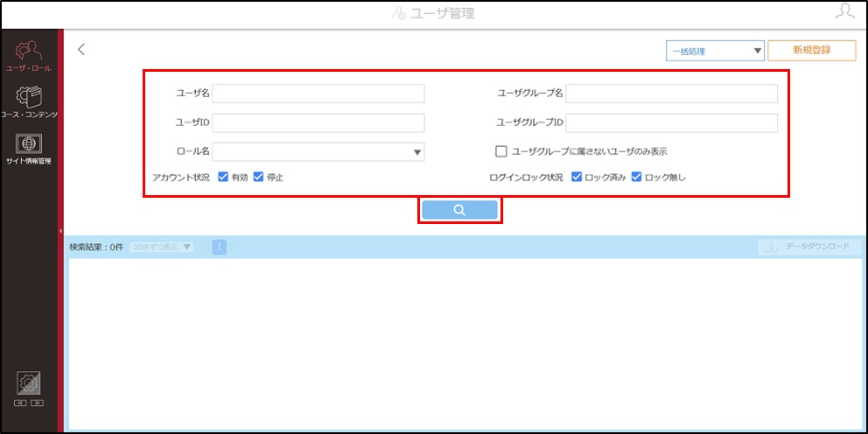
Task: Click the back arrow chevron
Action: pos(81,49)
